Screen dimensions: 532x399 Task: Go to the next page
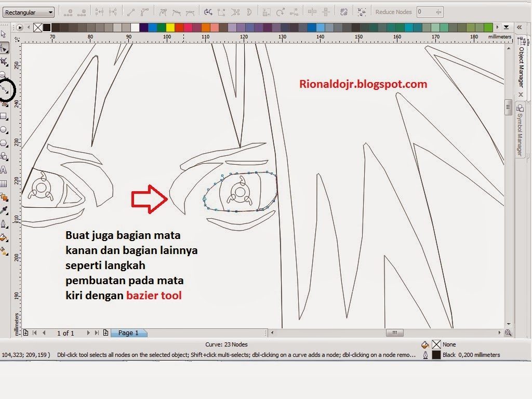tap(88, 333)
